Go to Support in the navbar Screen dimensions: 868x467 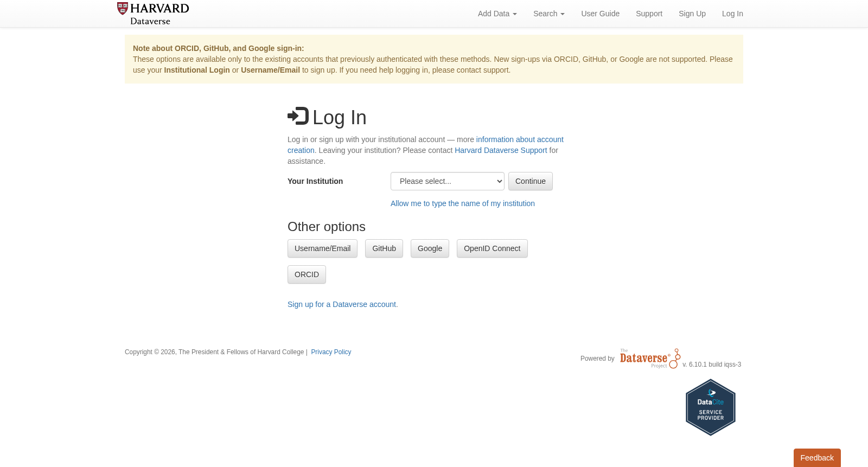649,14
